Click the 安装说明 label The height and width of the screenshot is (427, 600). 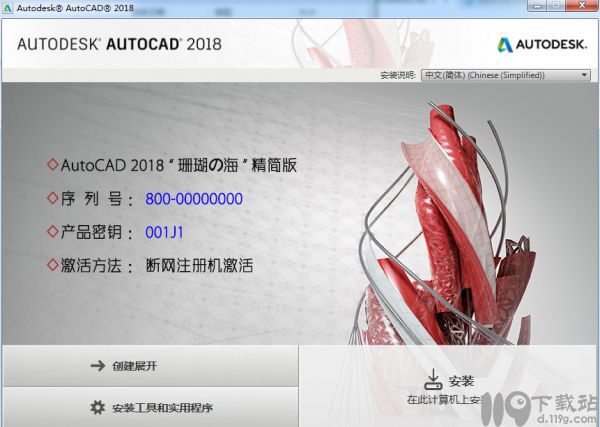[398, 75]
